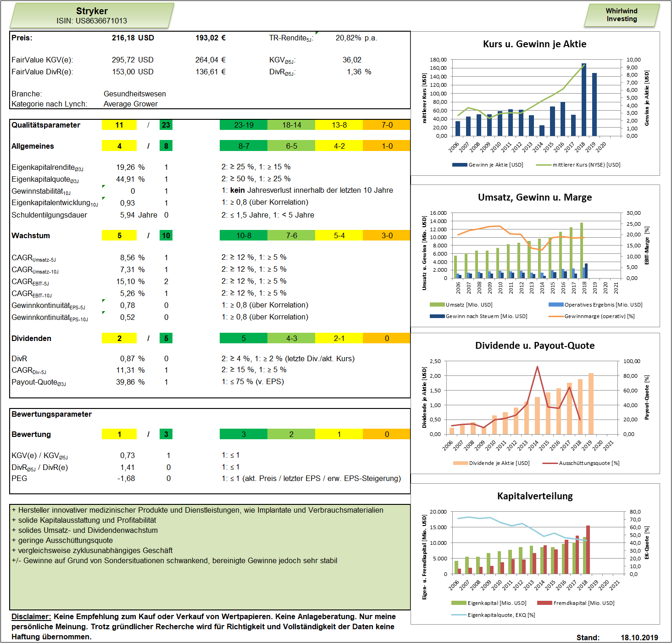Viewport: 672px width, 643px height.
Task: Click the 4-3 Dividenden scale cell
Action: [291, 338]
